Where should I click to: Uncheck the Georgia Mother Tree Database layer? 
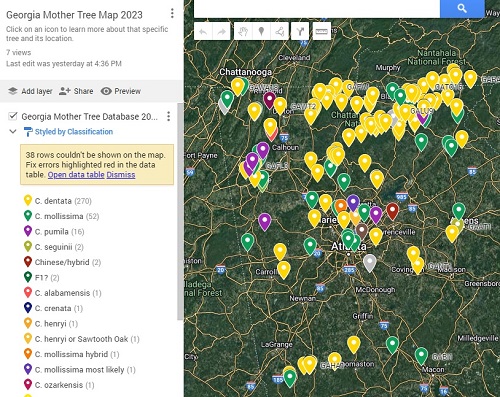click(x=13, y=116)
